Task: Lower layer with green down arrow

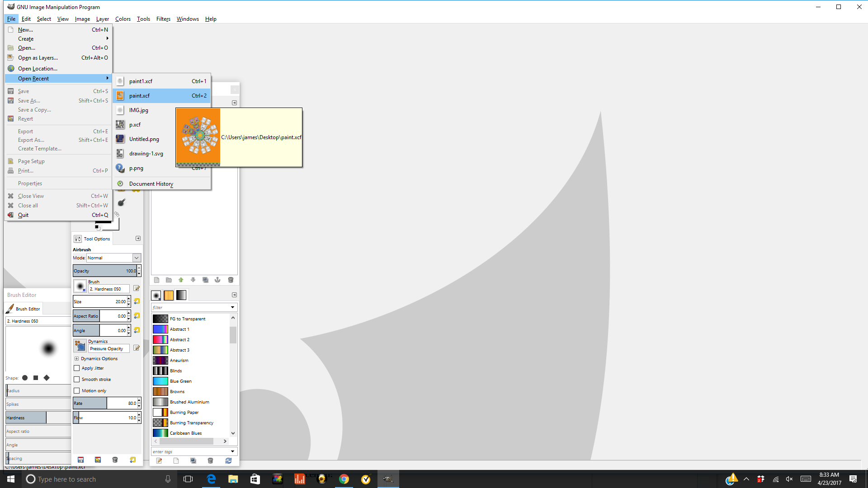Action: [193, 280]
